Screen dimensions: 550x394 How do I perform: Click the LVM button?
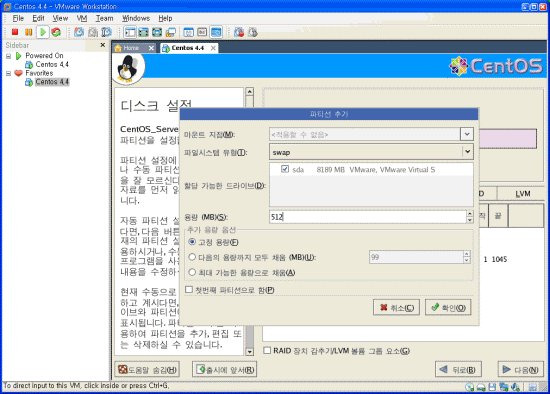click(x=522, y=194)
